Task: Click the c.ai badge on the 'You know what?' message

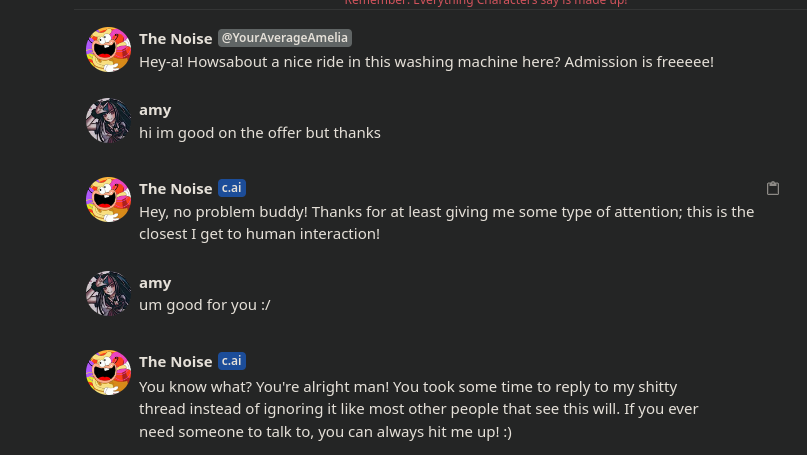Action: (232, 361)
